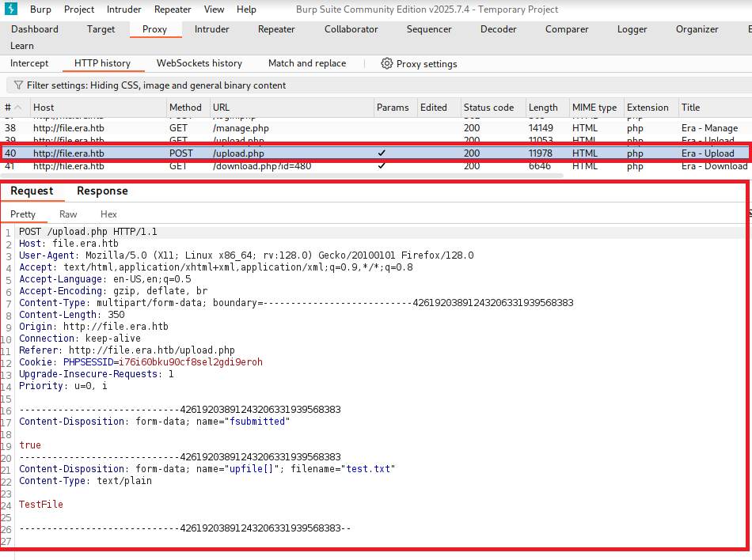Screen dimensions: 752x560
Task: Click the funnel icon beside Filter settings
Action: pos(18,85)
